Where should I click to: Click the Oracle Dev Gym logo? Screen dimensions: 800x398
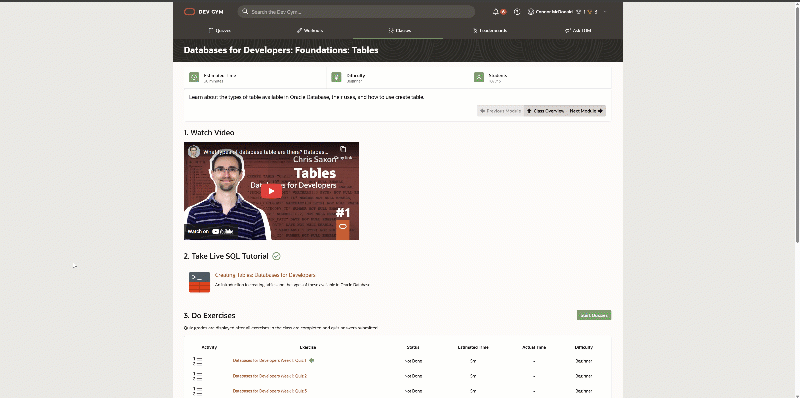click(x=204, y=12)
